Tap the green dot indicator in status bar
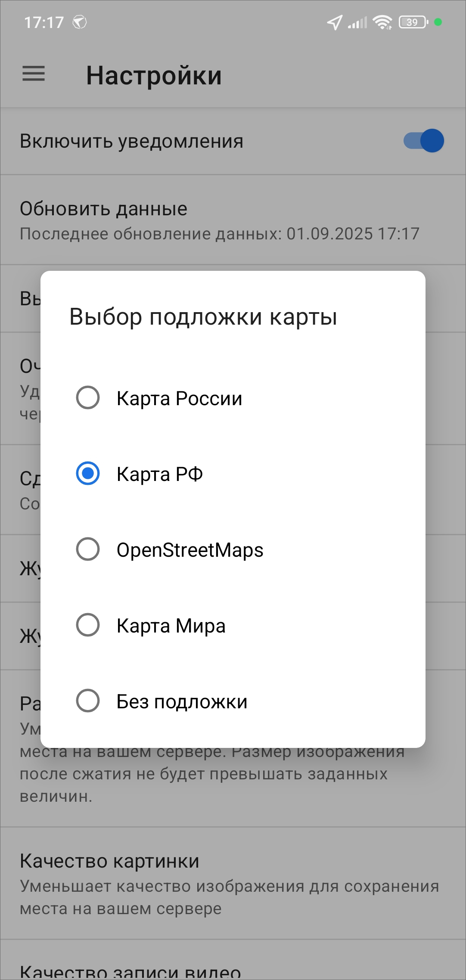The width and height of the screenshot is (466, 980). [438, 22]
